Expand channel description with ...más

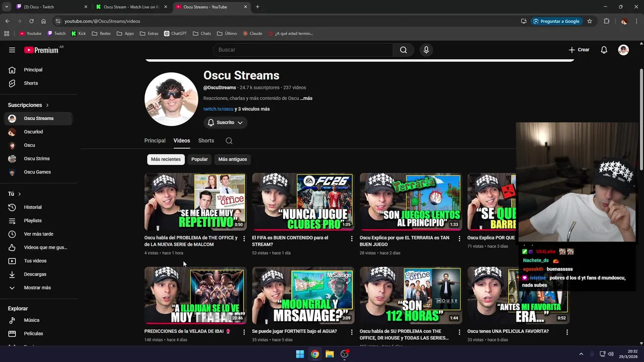point(306,99)
